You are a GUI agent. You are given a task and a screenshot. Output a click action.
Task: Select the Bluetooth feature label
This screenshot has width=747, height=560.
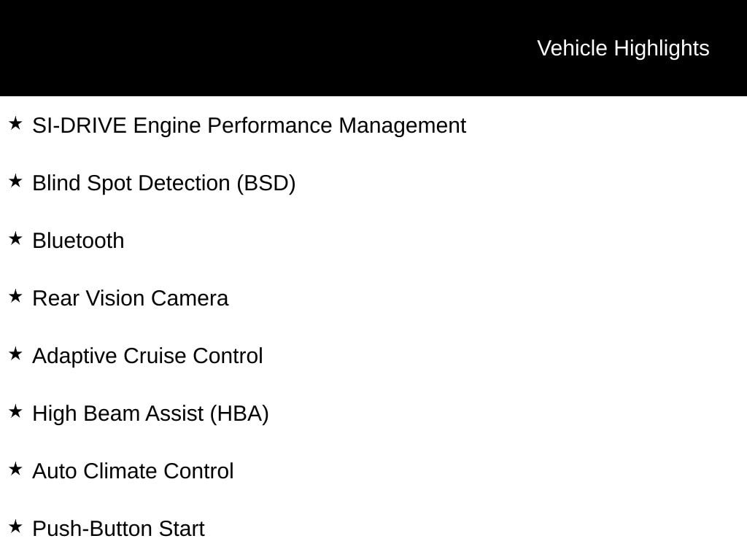pyautogui.click(x=78, y=241)
